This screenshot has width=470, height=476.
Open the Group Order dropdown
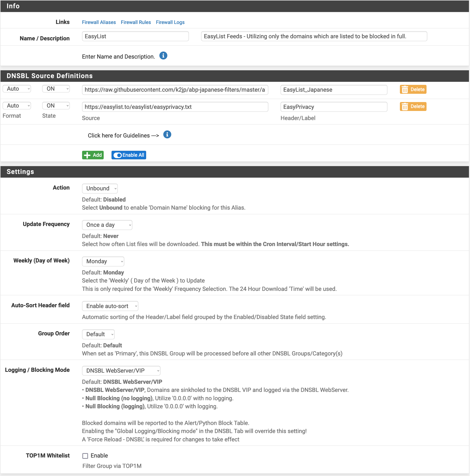click(98, 334)
